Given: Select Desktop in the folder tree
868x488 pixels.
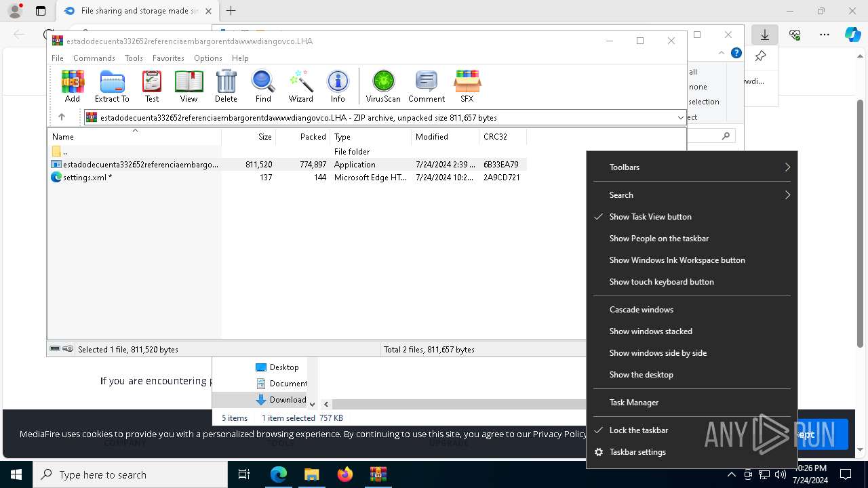Looking at the screenshot, I should tap(277, 367).
